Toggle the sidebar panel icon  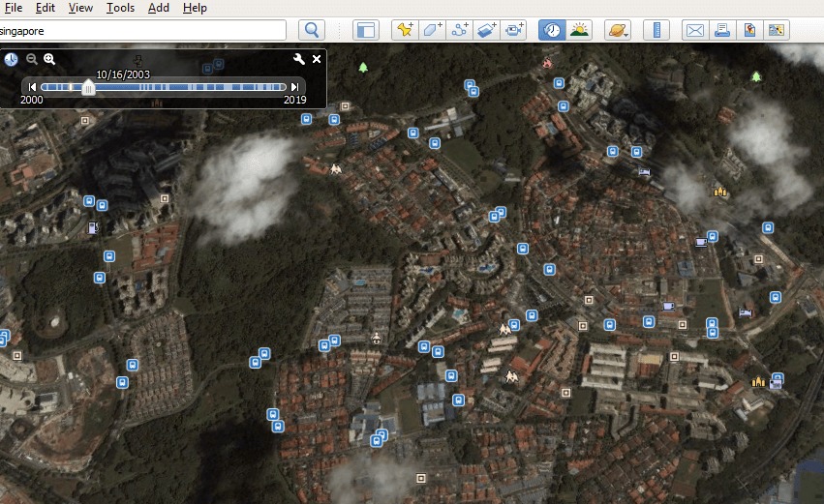365,30
